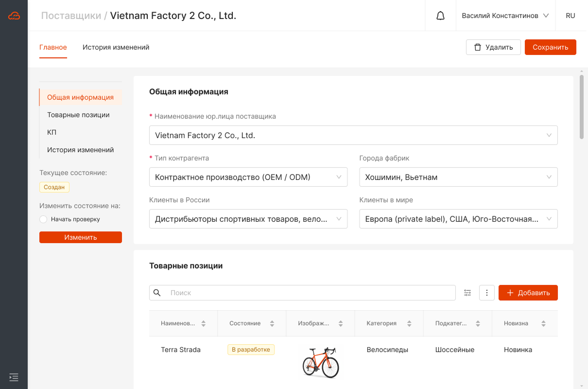This screenshot has width=588, height=389.
Task: Switch to История изменений top tab
Action: pyautogui.click(x=116, y=47)
